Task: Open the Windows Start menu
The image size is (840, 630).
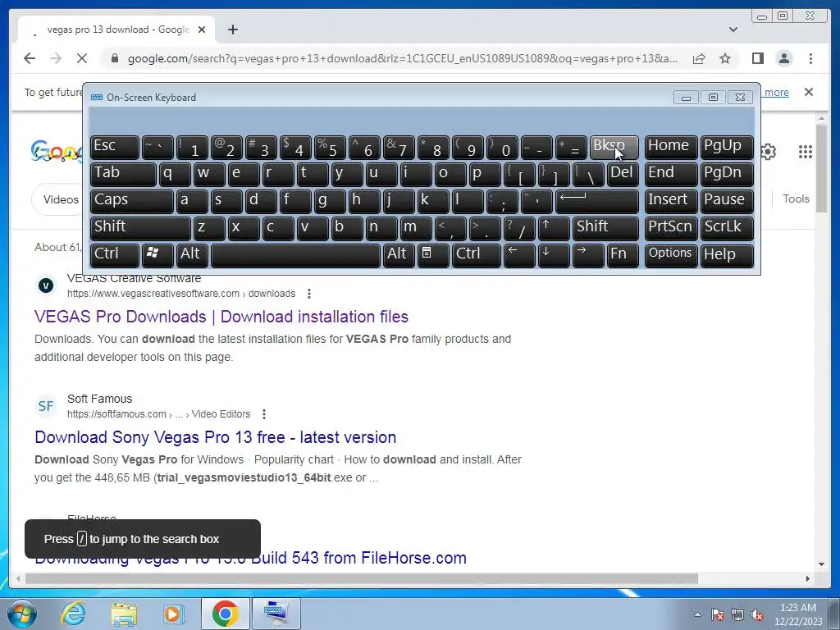Action: click(22, 614)
